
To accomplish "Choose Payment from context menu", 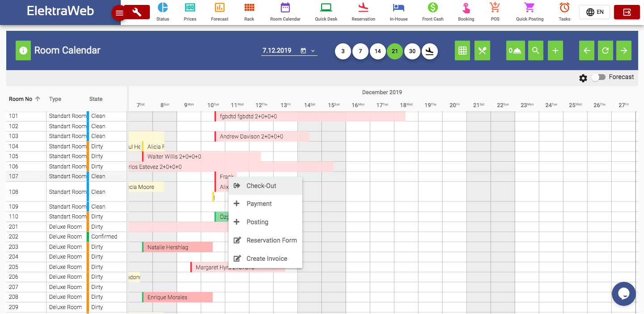I will 265,204.
